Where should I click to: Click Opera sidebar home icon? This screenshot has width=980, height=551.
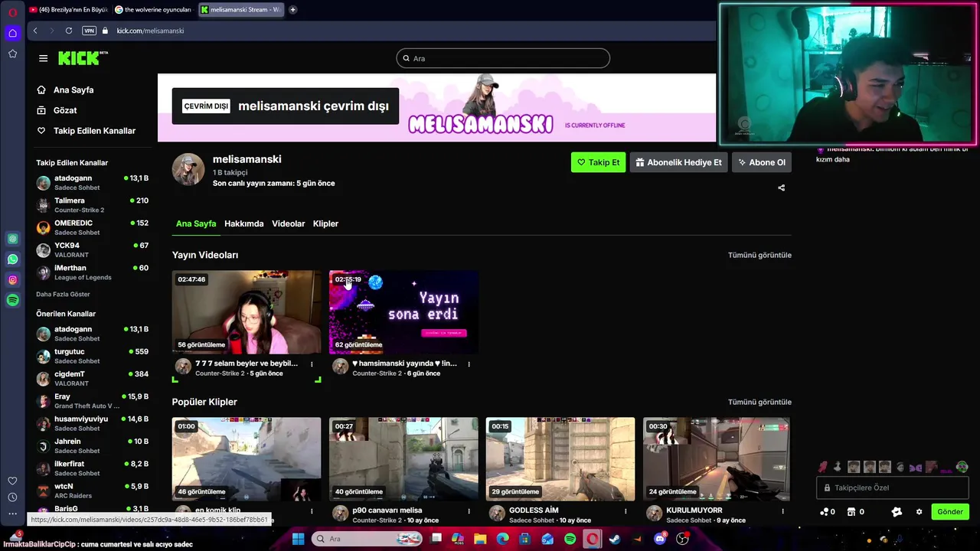pyautogui.click(x=12, y=33)
